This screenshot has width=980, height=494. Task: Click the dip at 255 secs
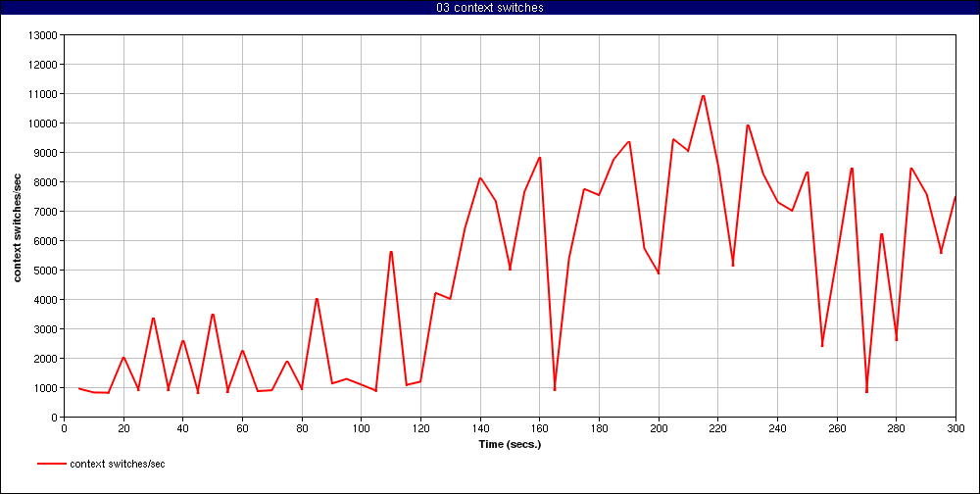(x=822, y=345)
